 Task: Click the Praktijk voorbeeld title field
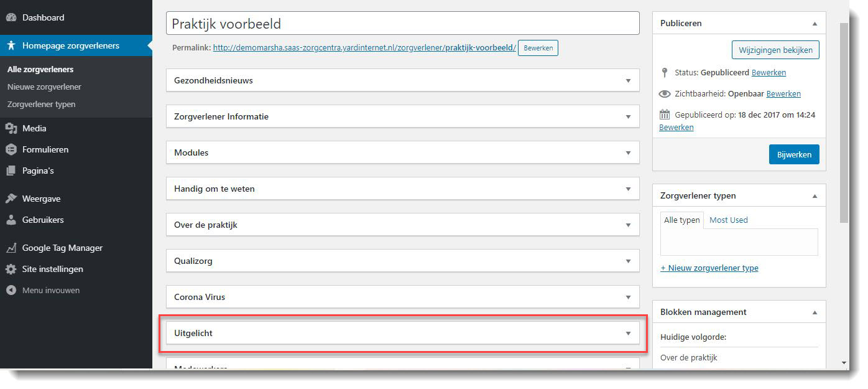pyautogui.click(x=403, y=24)
